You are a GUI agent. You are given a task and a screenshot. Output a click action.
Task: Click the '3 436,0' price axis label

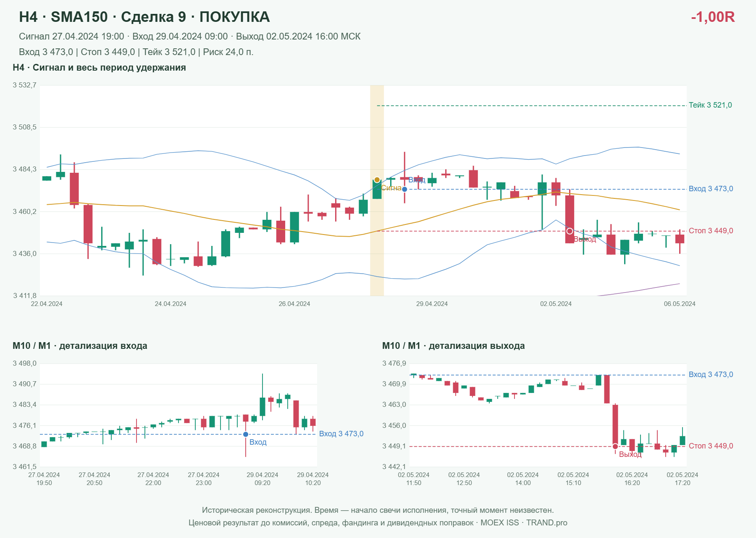coord(24,253)
